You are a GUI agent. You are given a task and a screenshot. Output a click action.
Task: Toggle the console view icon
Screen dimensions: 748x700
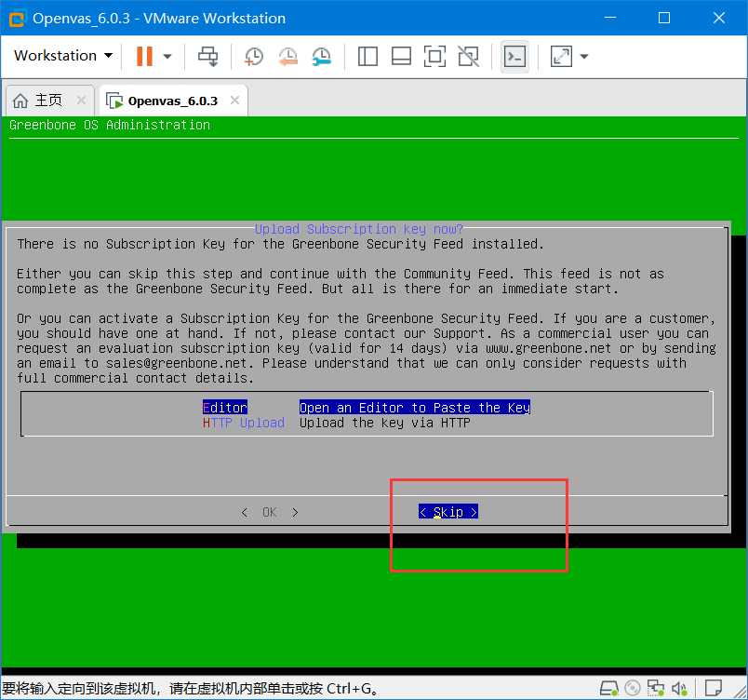[514, 56]
